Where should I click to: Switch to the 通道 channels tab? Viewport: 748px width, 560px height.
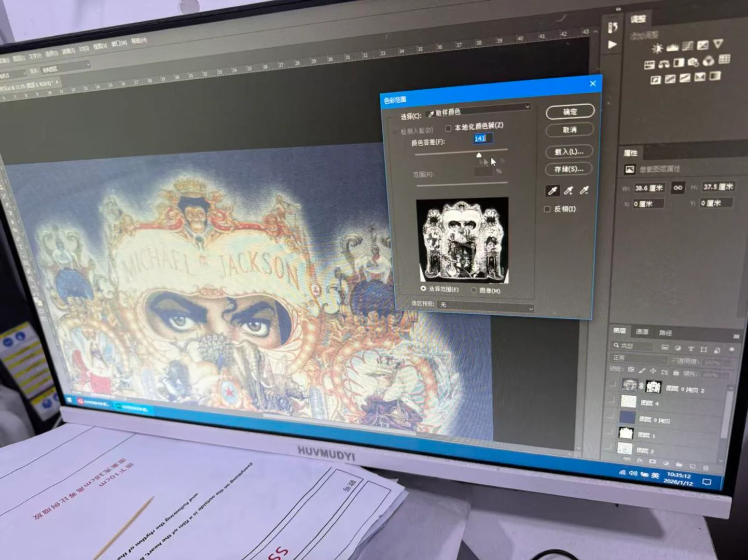(x=642, y=332)
